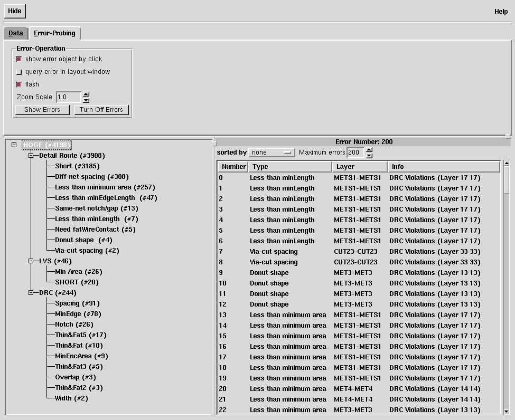Screen dimensions: 515x420
Task: Click the Type column header
Action: coord(289,167)
